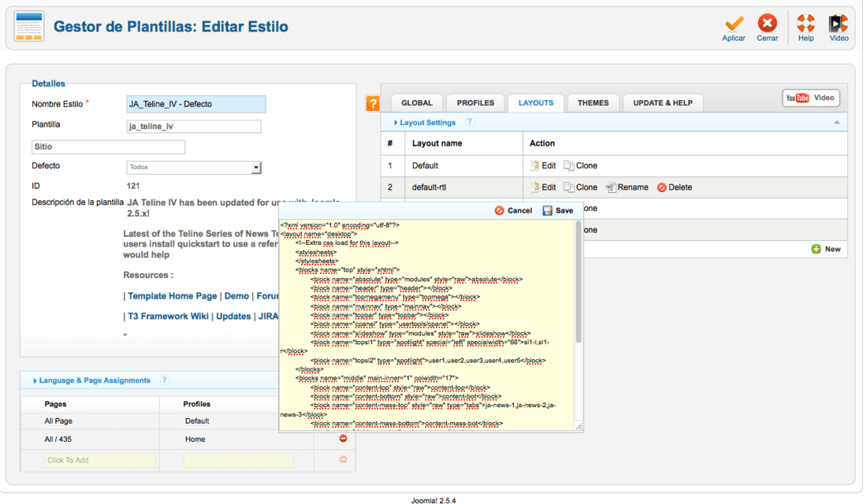Click the Layout Settings help icon
The image size is (867, 504).
[x=470, y=122]
